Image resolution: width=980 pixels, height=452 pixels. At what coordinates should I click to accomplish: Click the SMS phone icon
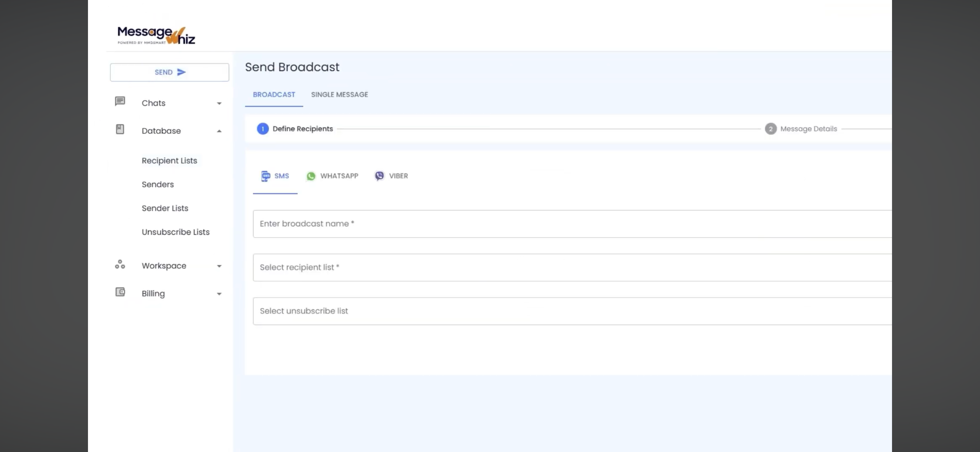(265, 176)
